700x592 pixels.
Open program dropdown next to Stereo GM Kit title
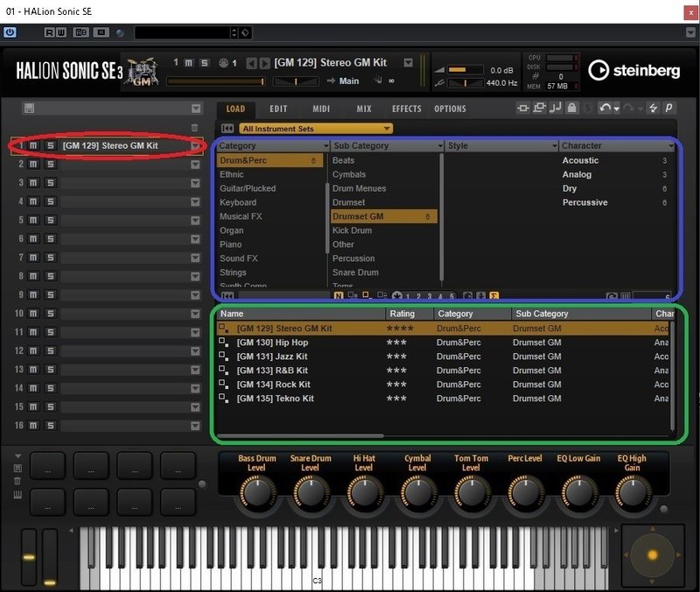pyautogui.click(x=408, y=62)
